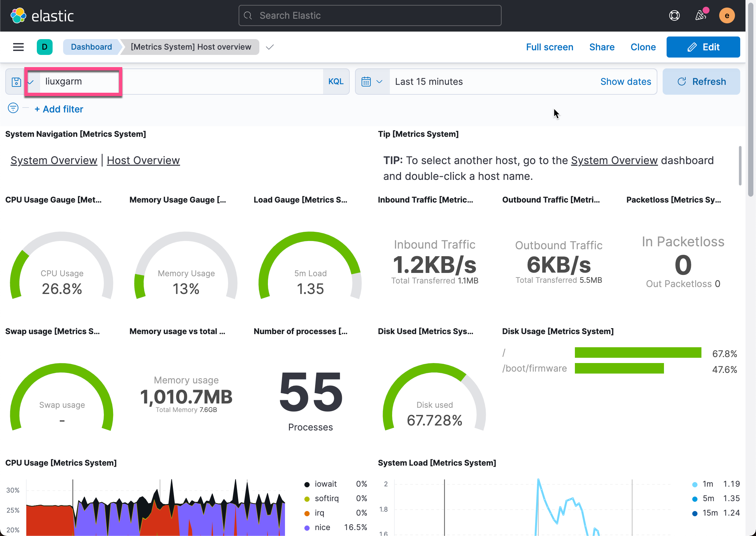Open the saved query disk icon

pyautogui.click(x=16, y=82)
